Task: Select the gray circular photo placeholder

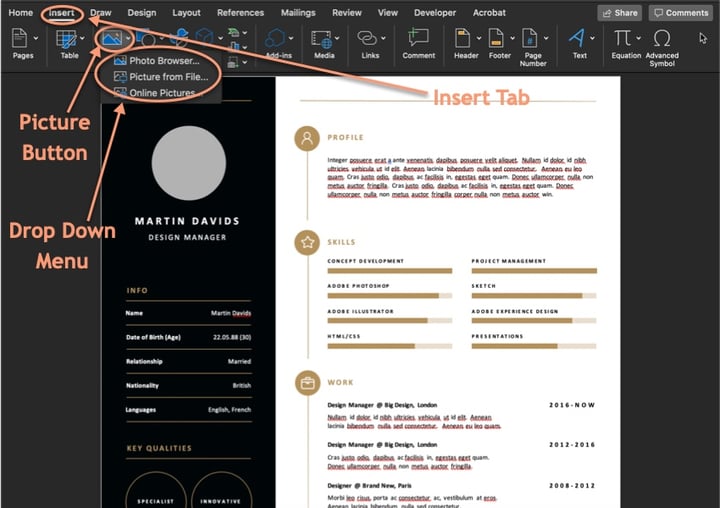Action: pos(189,163)
